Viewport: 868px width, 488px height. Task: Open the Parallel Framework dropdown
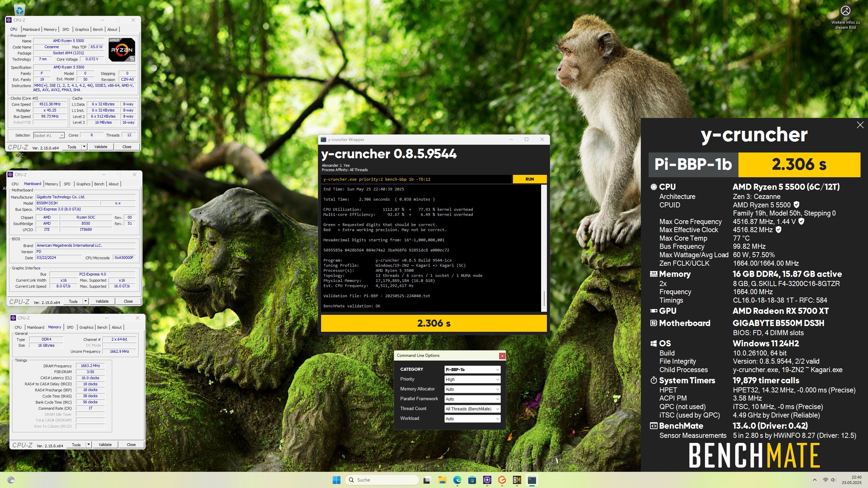(x=472, y=399)
